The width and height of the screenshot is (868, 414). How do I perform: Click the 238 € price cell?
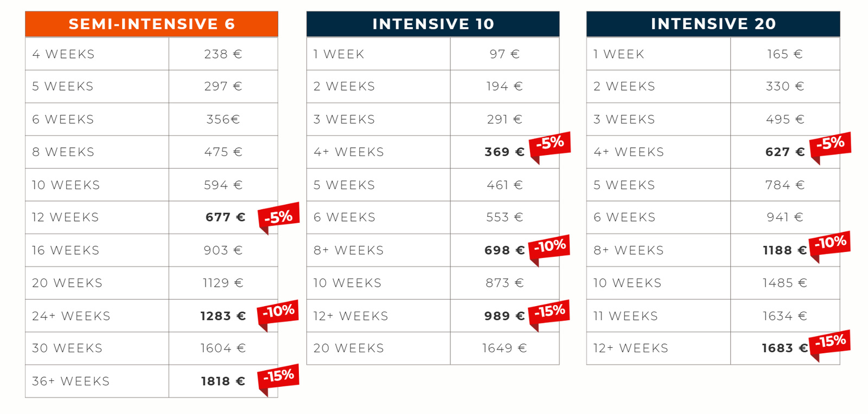click(223, 54)
